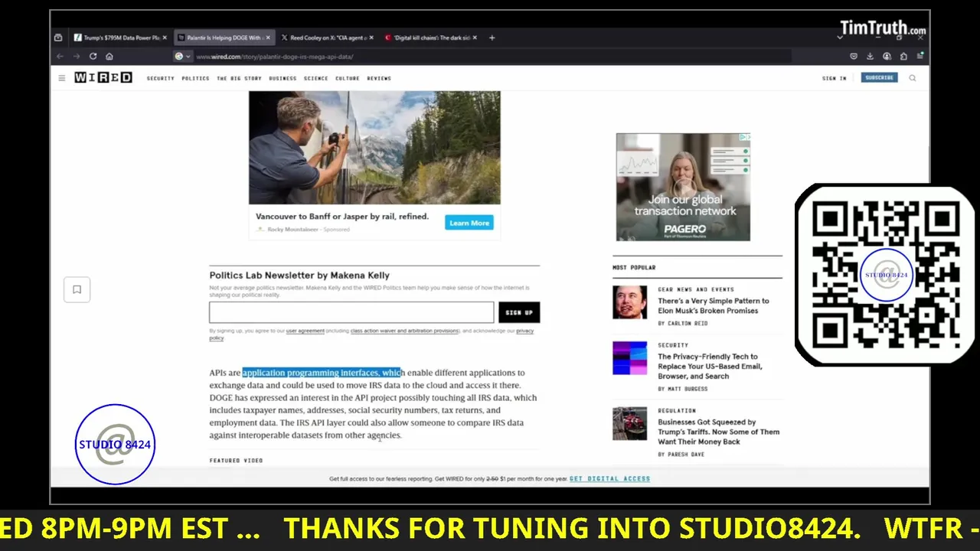This screenshot has height=551, width=980.
Task: Open the Reviews nav section
Action: tap(379, 78)
